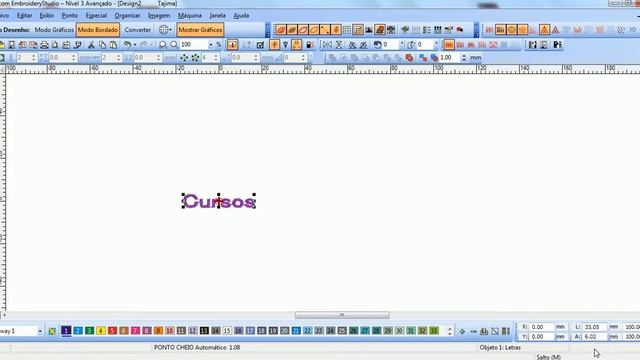Open the Imagem menu

(159, 16)
